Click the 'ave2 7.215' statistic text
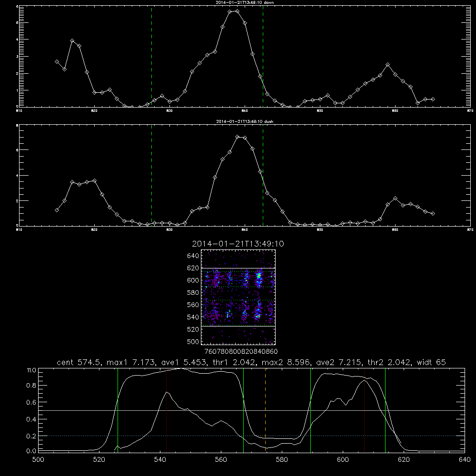This screenshot has height=476, width=476. click(x=339, y=362)
